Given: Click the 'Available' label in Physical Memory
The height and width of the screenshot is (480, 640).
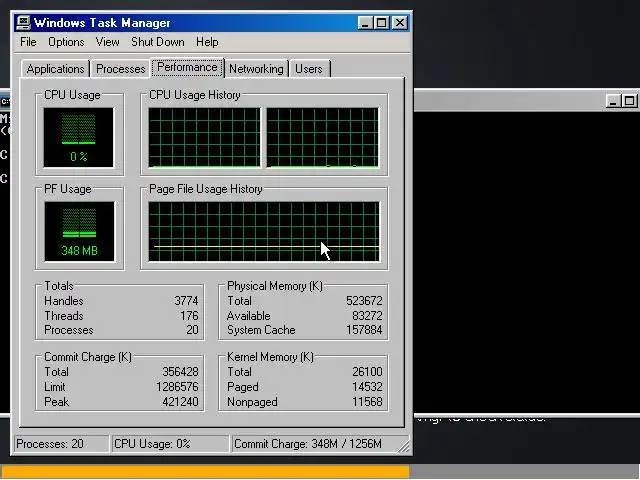Looking at the screenshot, I should click(249, 316).
